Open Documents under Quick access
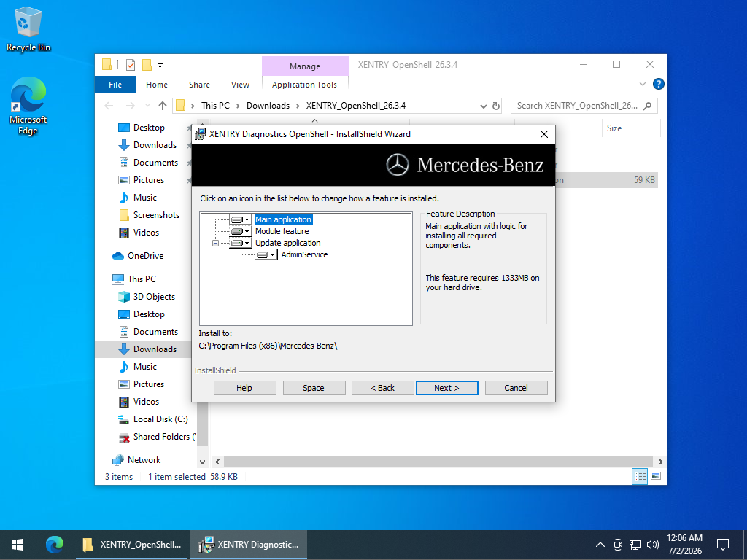Screen dimensions: 747x560 (155, 163)
